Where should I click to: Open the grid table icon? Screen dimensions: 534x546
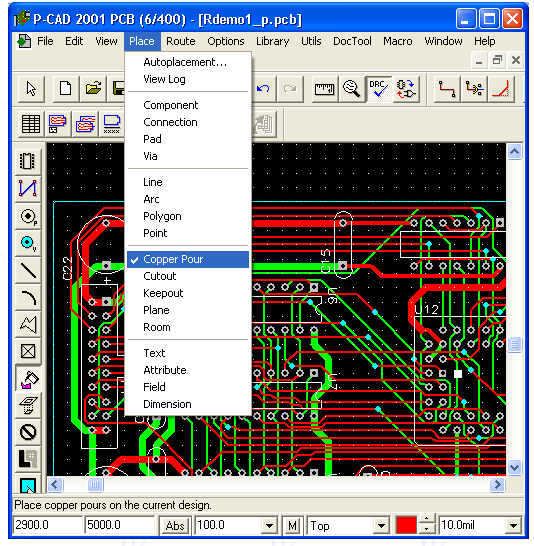pyautogui.click(x=31, y=124)
